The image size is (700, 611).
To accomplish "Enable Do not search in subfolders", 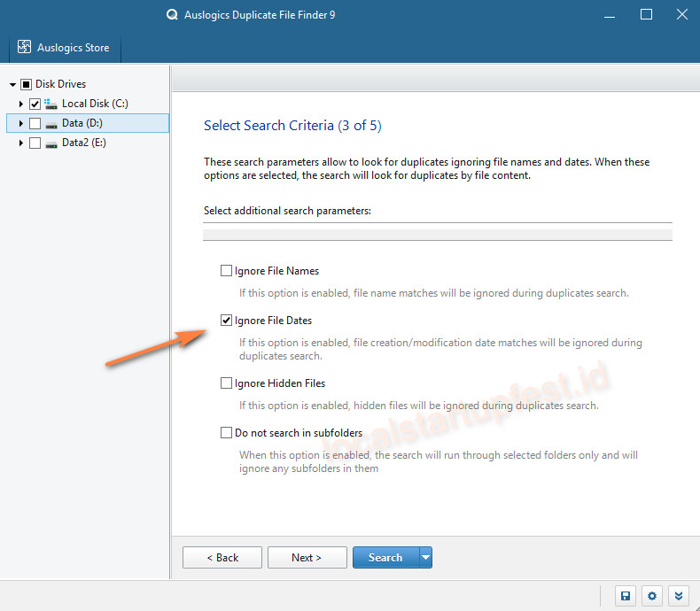I will (x=226, y=433).
